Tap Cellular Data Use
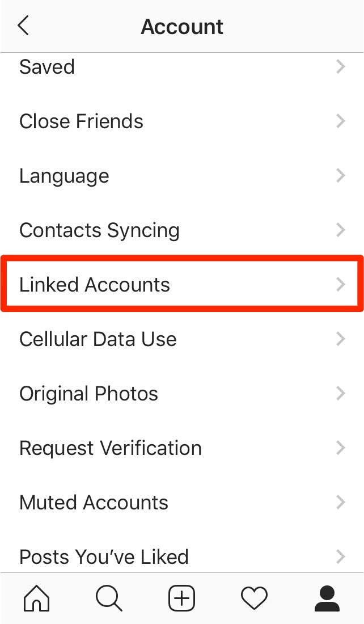 98,339
